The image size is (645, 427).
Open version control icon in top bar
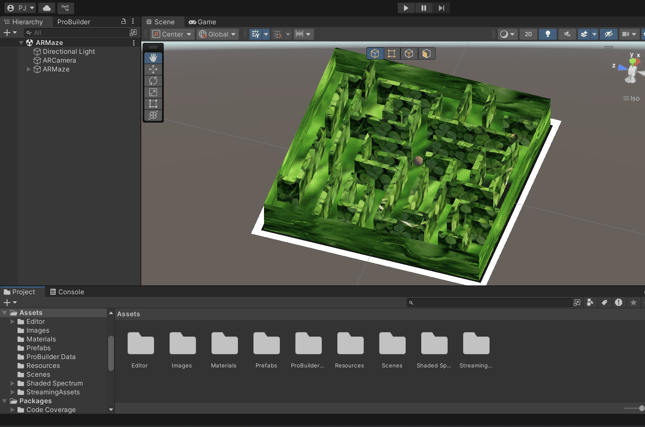pyautogui.click(x=65, y=8)
